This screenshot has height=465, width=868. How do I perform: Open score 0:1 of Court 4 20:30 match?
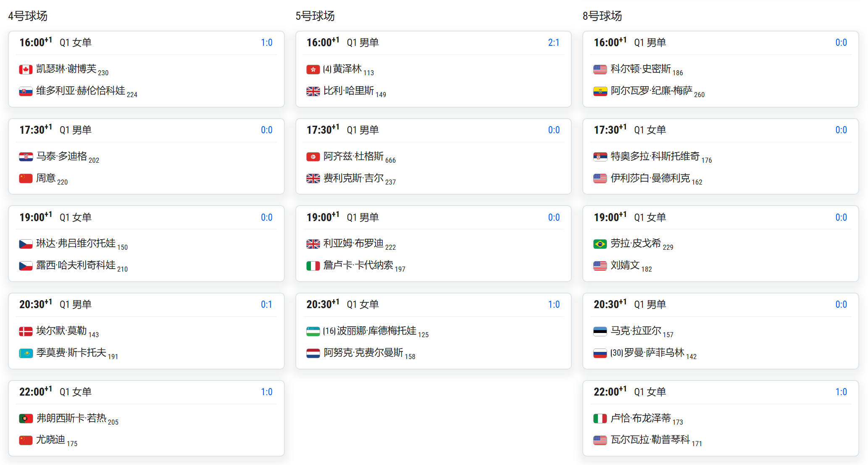267,304
